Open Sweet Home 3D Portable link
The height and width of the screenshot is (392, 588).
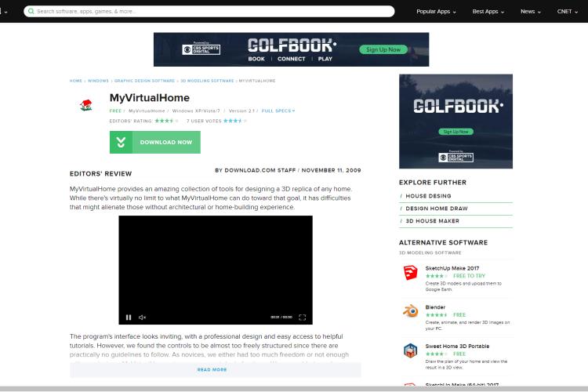[x=457, y=347]
